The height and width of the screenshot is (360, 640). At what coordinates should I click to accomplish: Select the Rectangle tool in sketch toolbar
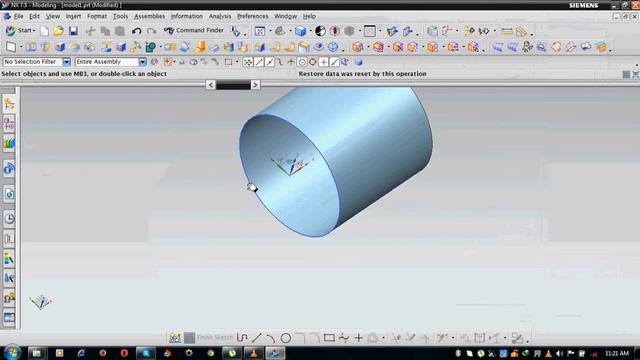tap(329, 338)
